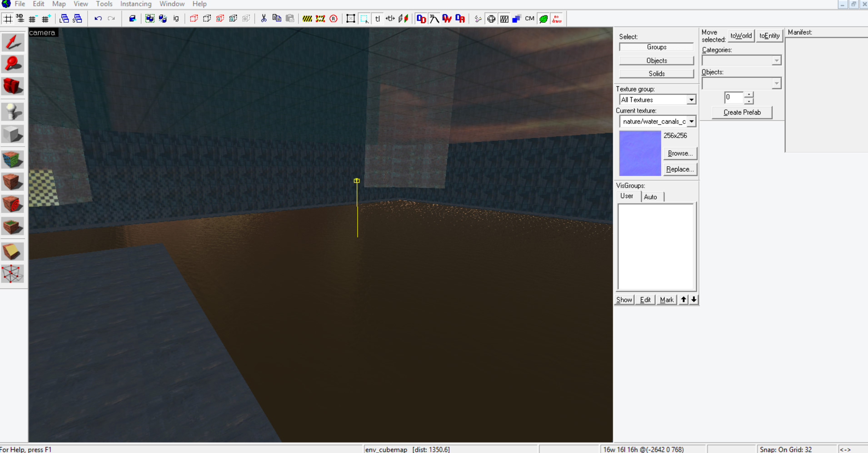Screen dimensions: 868x453
Task: Click the Undo arrow in the toolbar
Action: (x=98, y=19)
